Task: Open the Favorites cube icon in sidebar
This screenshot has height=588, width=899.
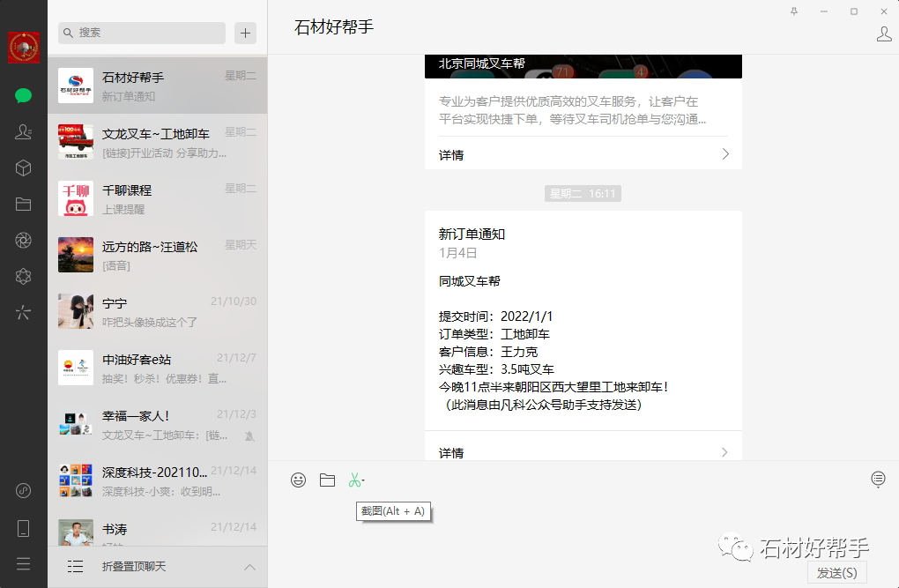Action: pyautogui.click(x=23, y=168)
